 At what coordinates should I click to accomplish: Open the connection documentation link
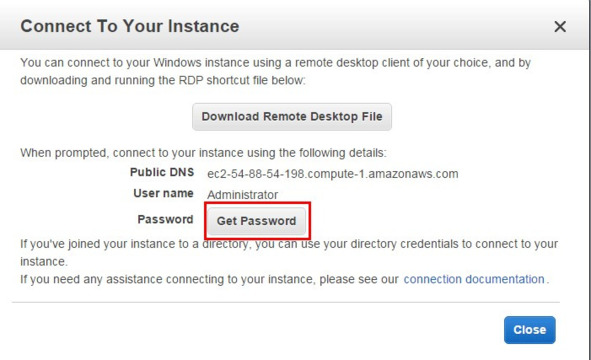(474, 279)
